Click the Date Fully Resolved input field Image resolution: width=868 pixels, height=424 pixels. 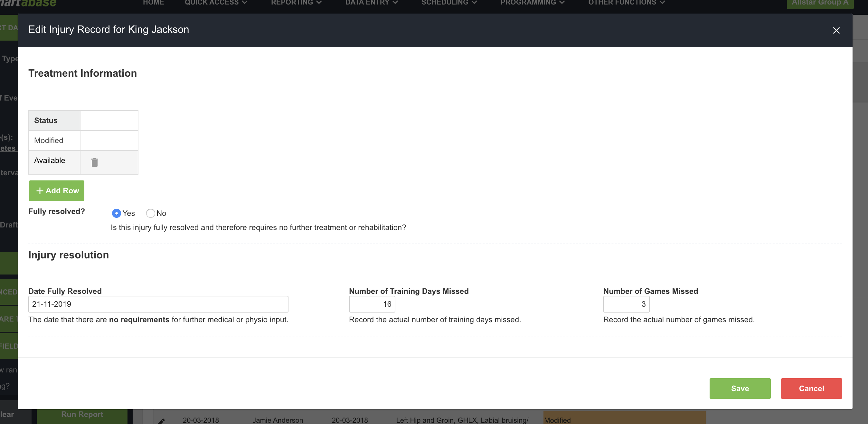pyautogui.click(x=158, y=304)
